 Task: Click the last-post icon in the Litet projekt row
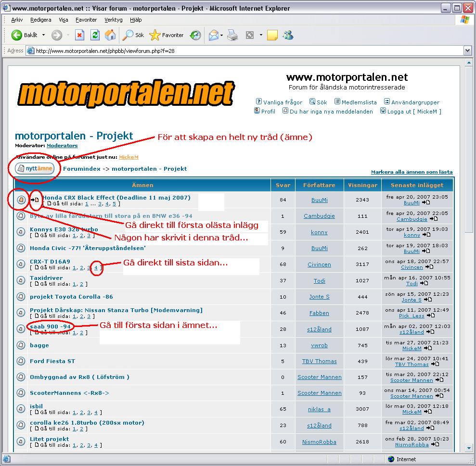pos(435,444)
